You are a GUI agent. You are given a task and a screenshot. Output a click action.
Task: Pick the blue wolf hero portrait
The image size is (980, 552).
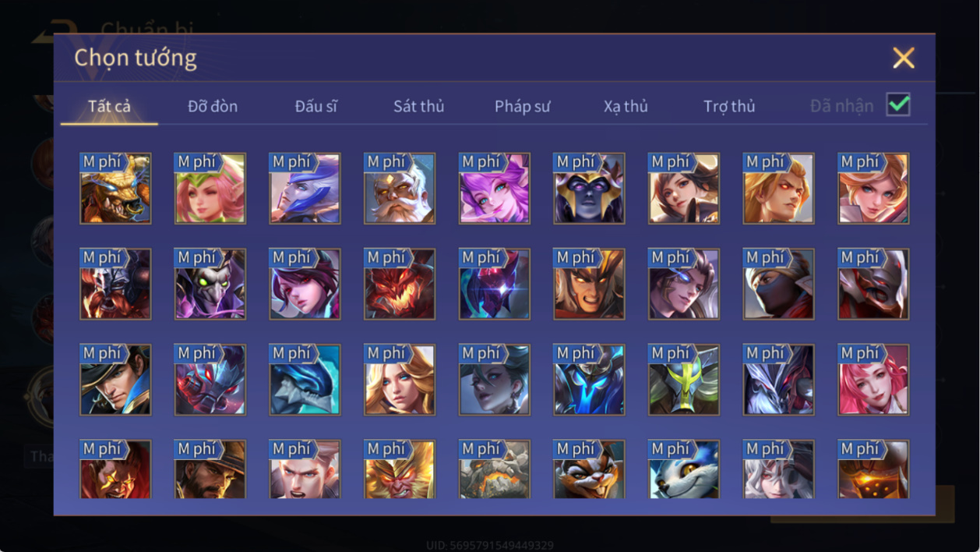(684, 469)
